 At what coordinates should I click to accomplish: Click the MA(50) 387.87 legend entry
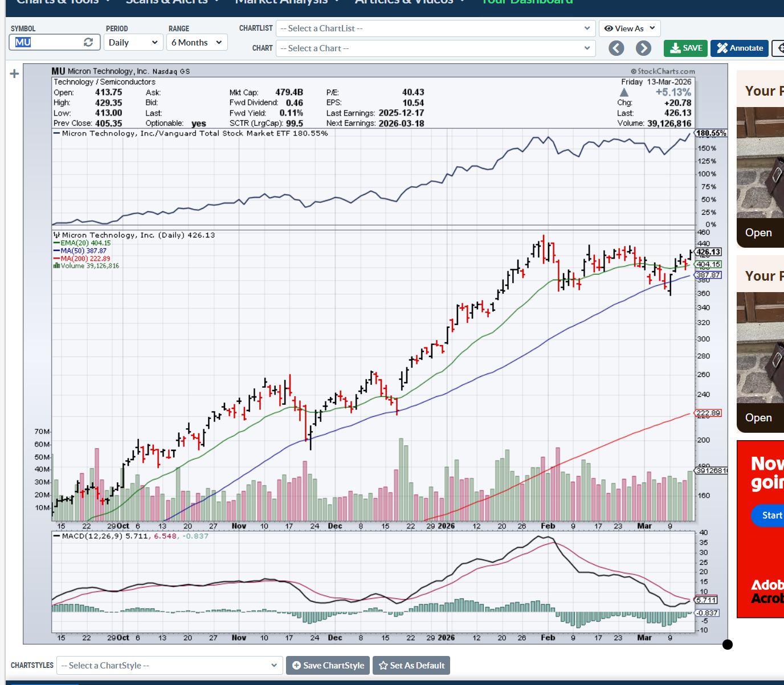pyautogui.click(x=80, y=251)
